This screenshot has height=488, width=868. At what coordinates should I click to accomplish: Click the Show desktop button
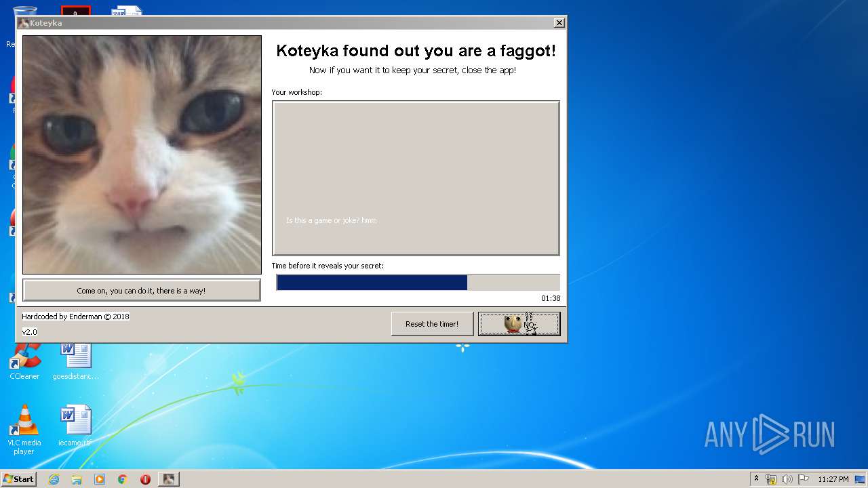861,479
